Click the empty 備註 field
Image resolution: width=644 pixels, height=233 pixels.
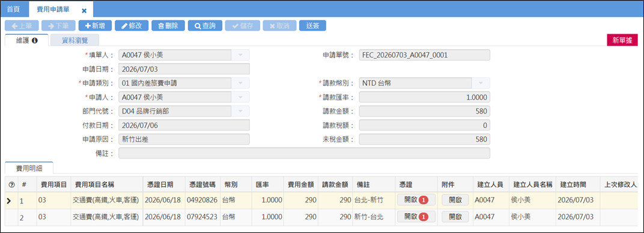305,153
